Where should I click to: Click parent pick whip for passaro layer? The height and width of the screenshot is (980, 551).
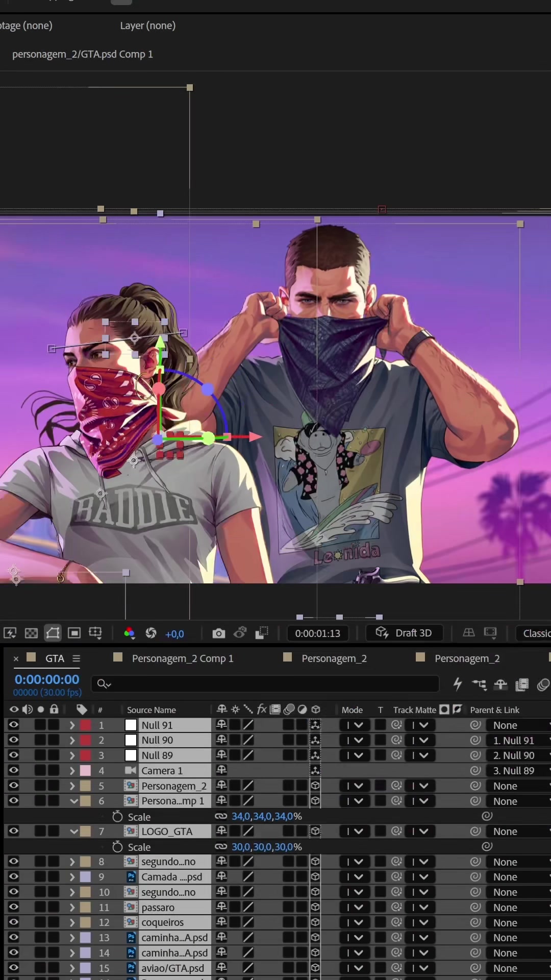(x=475, y=907)
